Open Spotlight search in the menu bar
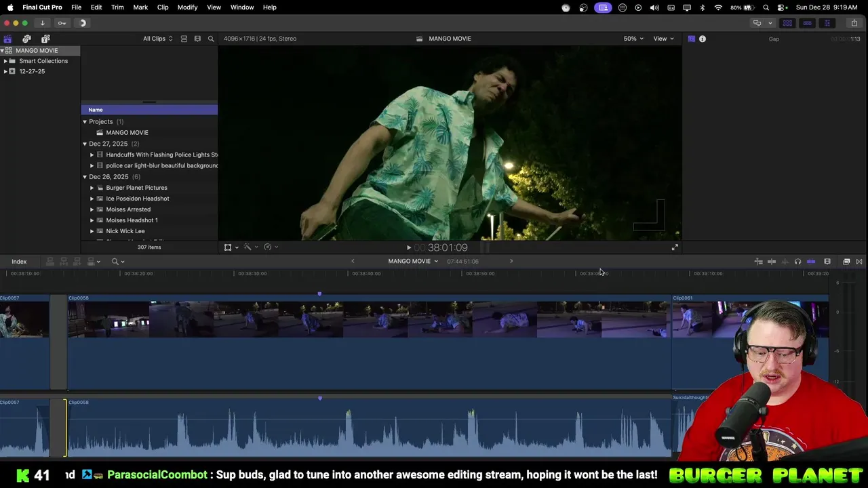This screenshot has width=868, height=488. tap(766, 7)
